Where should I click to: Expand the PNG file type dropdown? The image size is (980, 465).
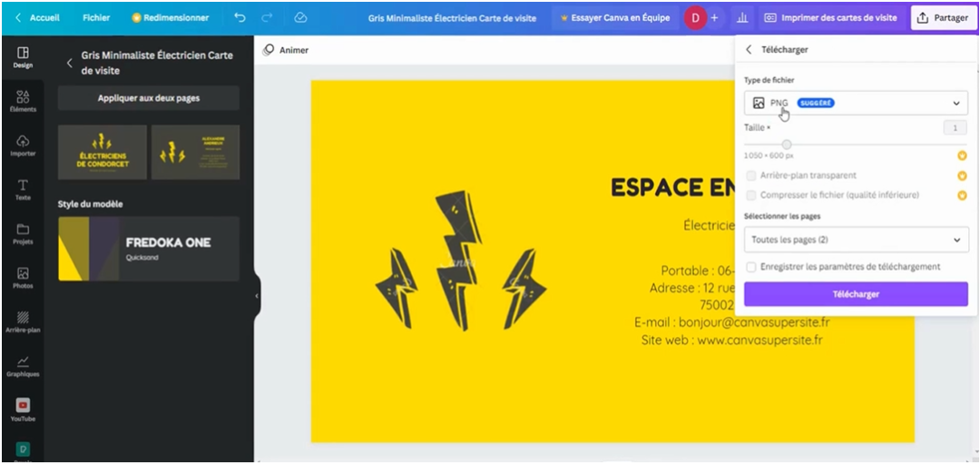click(855, 104)
